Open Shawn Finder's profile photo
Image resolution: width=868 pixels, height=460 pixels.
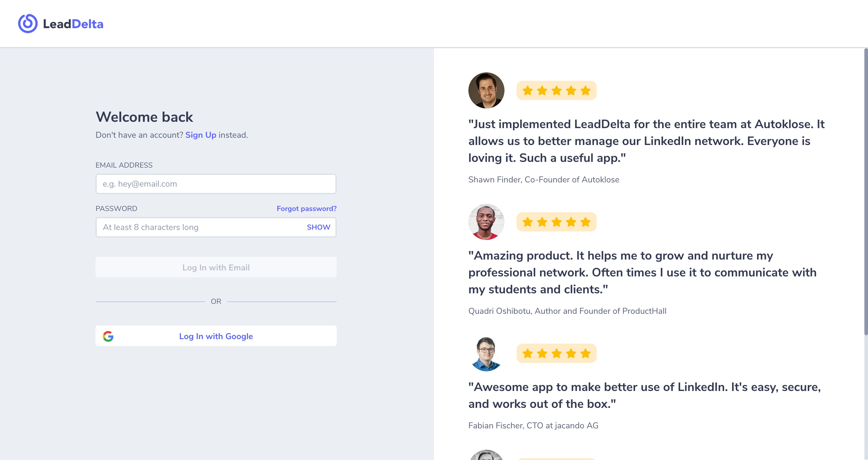[486, 90]
